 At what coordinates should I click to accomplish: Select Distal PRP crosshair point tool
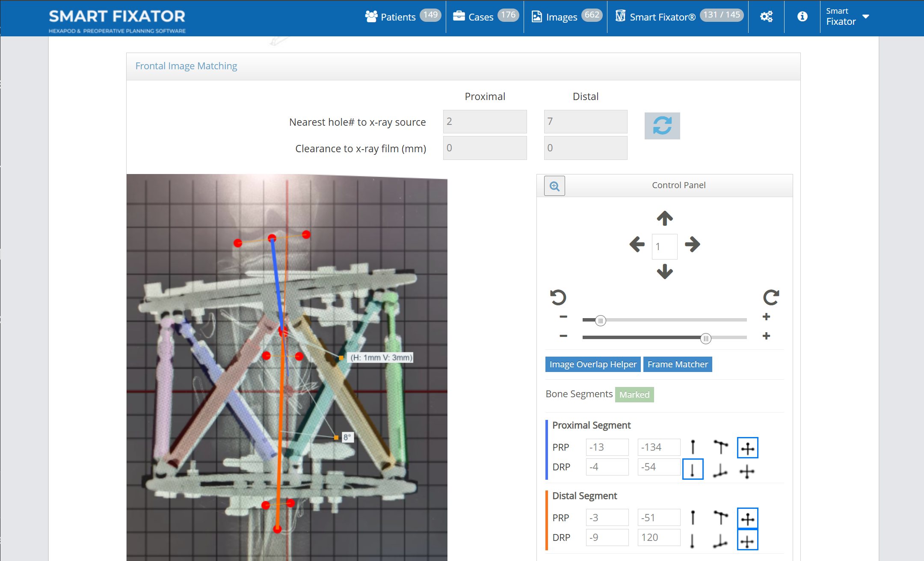tap(747, 518)
